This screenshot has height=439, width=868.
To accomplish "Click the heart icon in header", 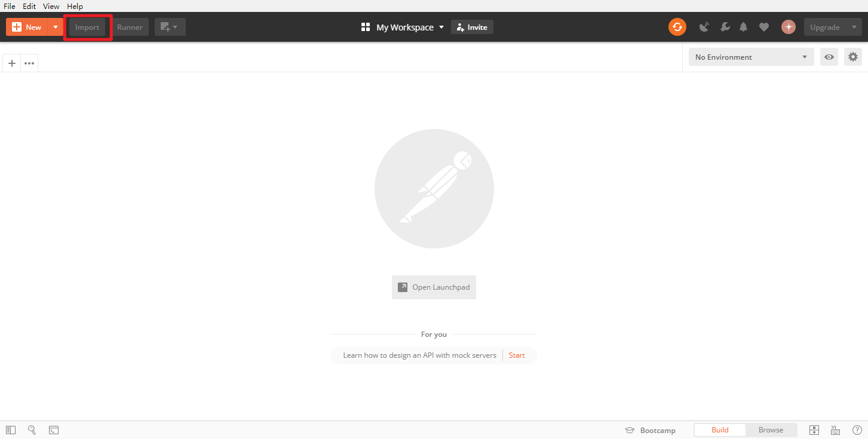I will click(x=763, y=27).
